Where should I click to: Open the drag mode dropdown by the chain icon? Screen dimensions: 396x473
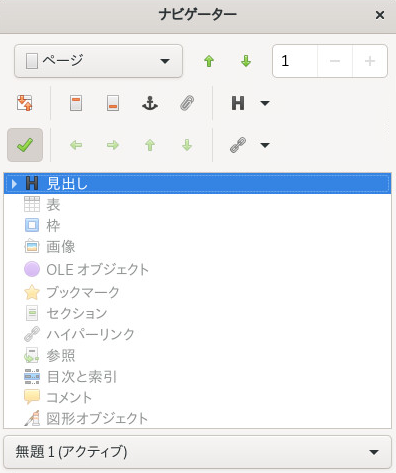265,145
